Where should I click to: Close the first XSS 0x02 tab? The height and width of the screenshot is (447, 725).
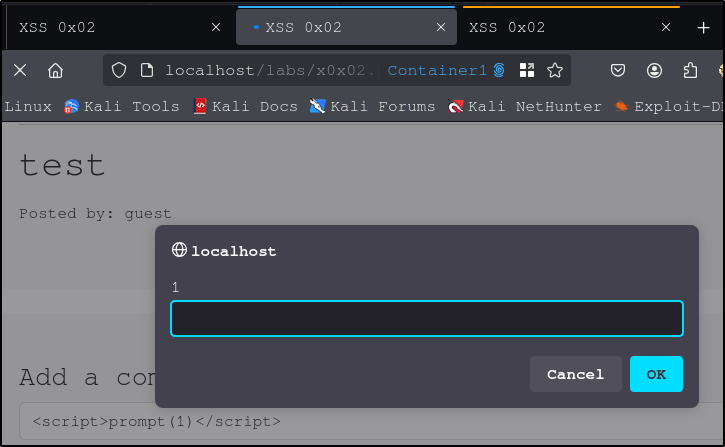pos(216,27)
